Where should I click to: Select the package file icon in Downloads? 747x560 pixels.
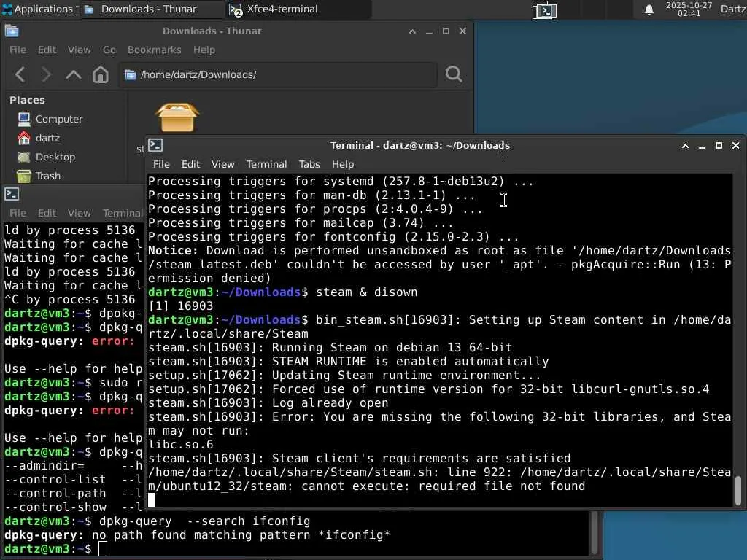pyautogui.click(x=177, y=117)
